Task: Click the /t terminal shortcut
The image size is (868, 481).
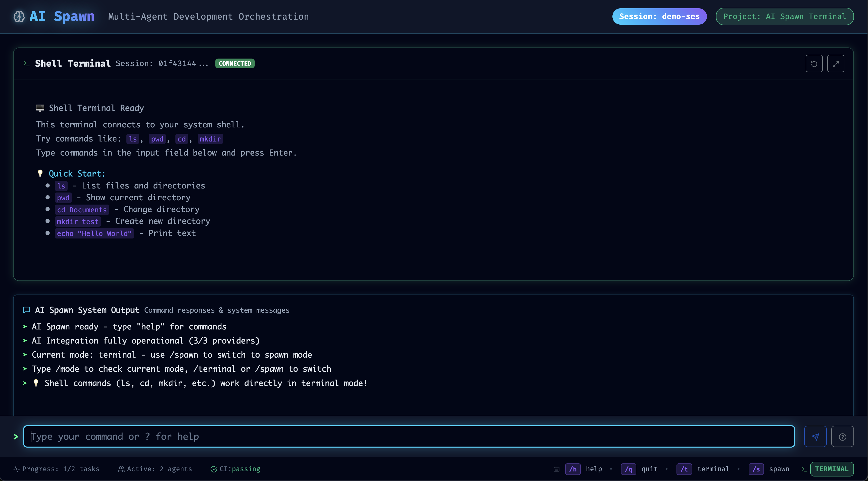Action: tap(684, 469)
